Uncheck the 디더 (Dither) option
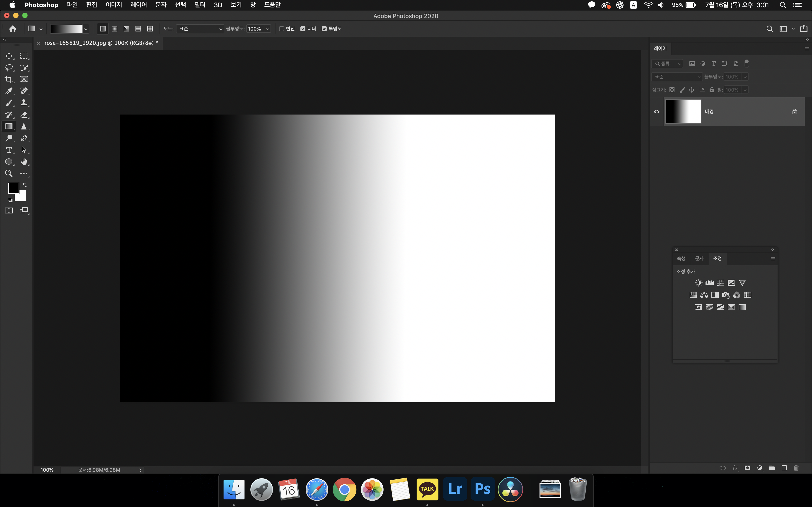Screen dimensions: 812x507 [x=303, y=29]
